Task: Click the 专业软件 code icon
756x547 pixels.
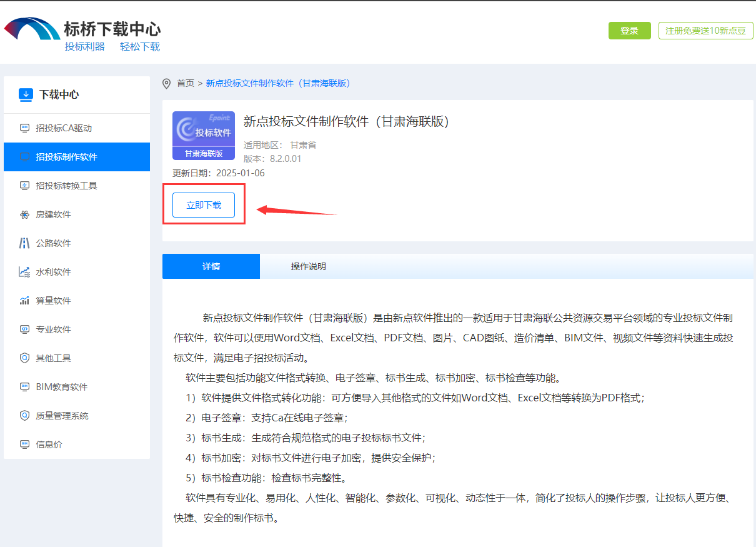Action: tap(24, 329)
